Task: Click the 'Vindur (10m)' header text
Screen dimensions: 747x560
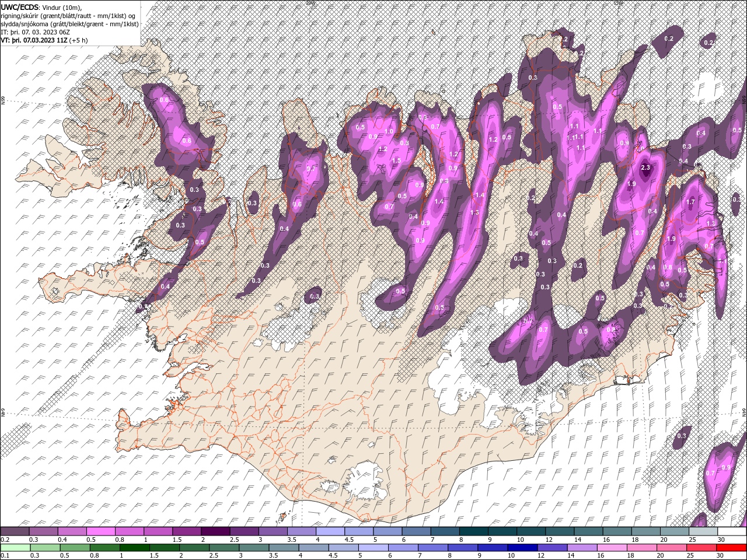Action: pyautogui.click(x=62, y=7)
